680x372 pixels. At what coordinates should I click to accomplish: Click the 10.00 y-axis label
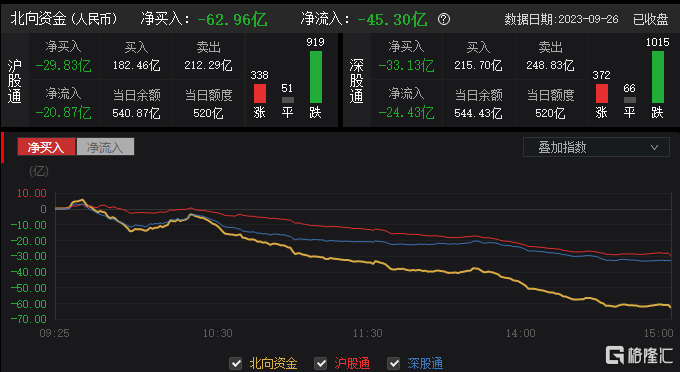pos(32,193)
